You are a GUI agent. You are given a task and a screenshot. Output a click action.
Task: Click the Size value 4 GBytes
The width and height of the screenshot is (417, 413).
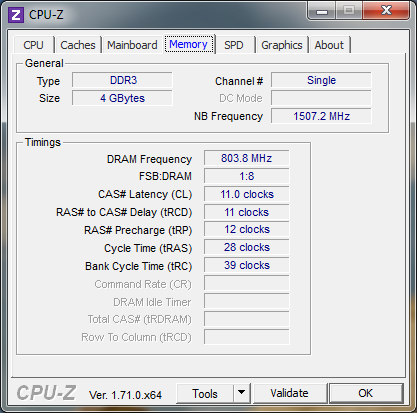coord(122,98)
